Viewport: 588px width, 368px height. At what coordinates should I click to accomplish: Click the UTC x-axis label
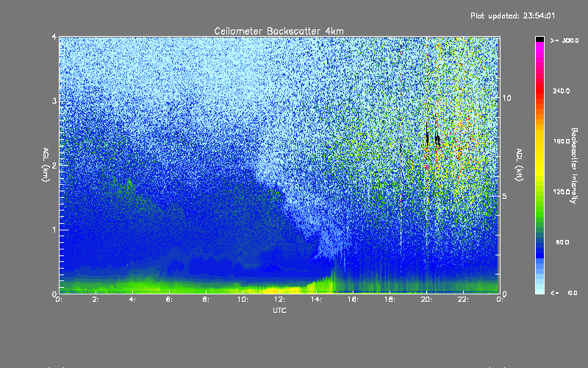click(279, 310)
